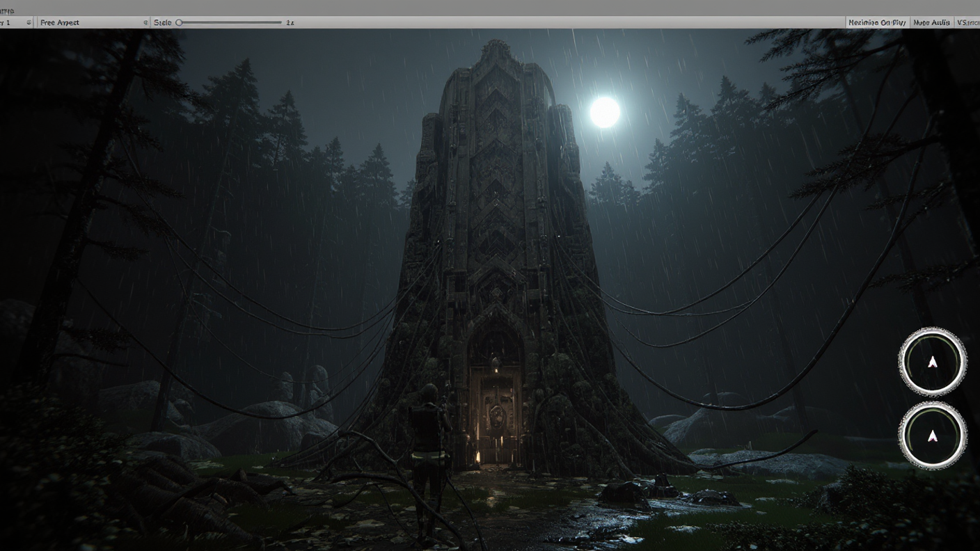Image resolution: width=980 pixels, height=551 pixels.
Task: Click the small arrow on Free Aspect dropdown
Action: coord(145,23)
